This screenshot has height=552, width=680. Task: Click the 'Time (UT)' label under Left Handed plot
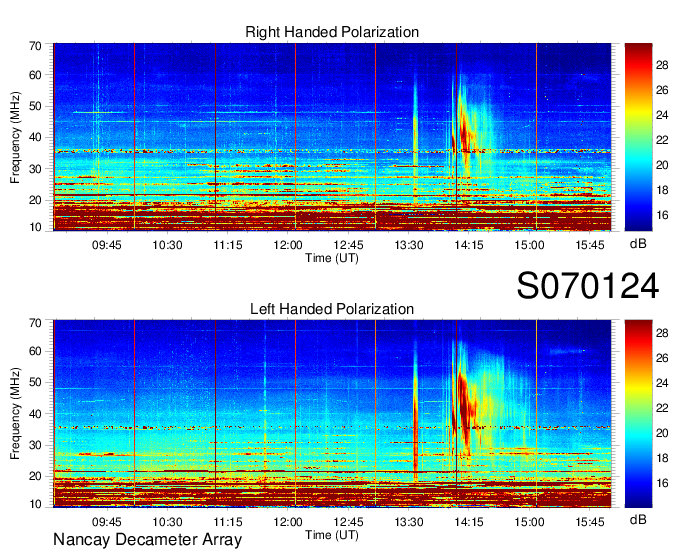coord(332,535)
